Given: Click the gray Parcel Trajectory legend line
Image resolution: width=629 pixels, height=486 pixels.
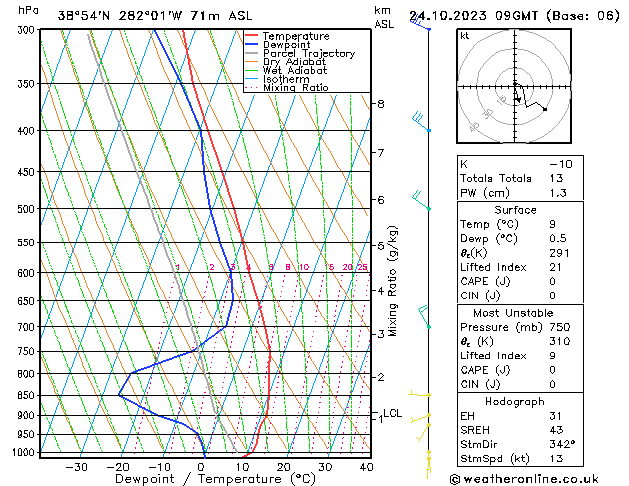Looking at the screenshot, I should click(251, 53).
